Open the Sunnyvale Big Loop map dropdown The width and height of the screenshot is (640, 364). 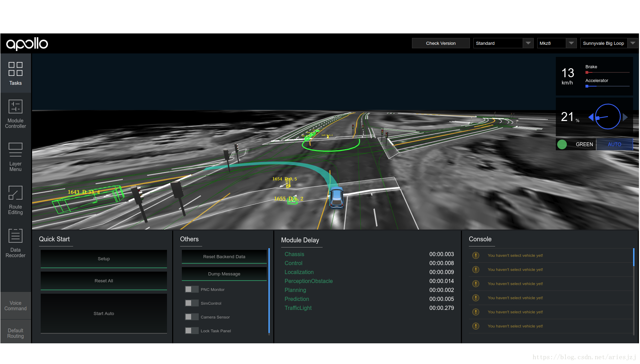point(609,43)
